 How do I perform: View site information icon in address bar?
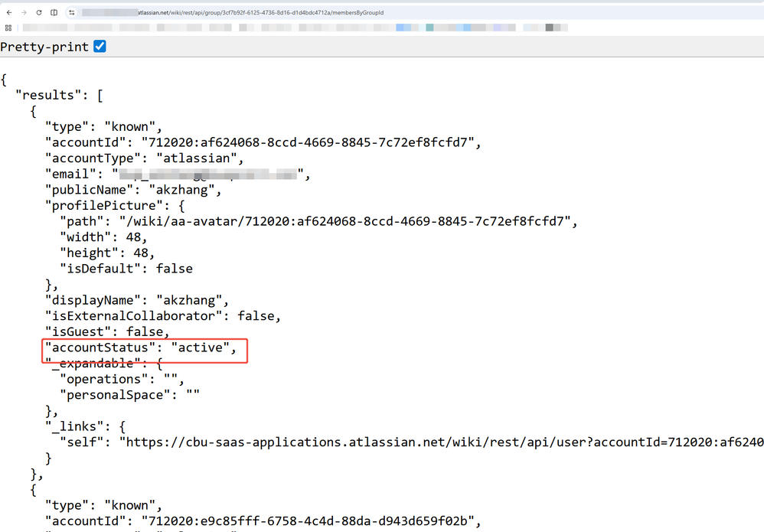pyautogui.click(x=72, y=13)
